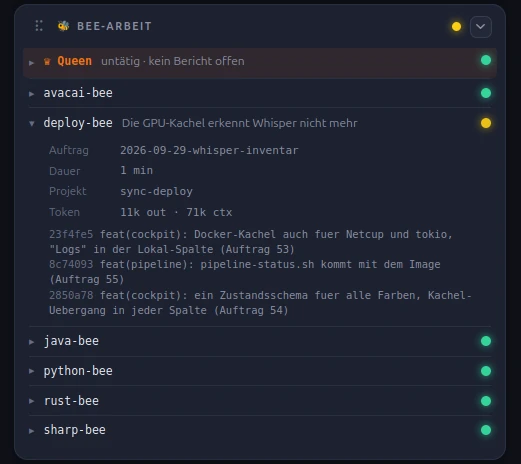521x464 pixels.
Task: Click commit message about Docker-Kachel fuer Netcup
Action: [251, 242]
